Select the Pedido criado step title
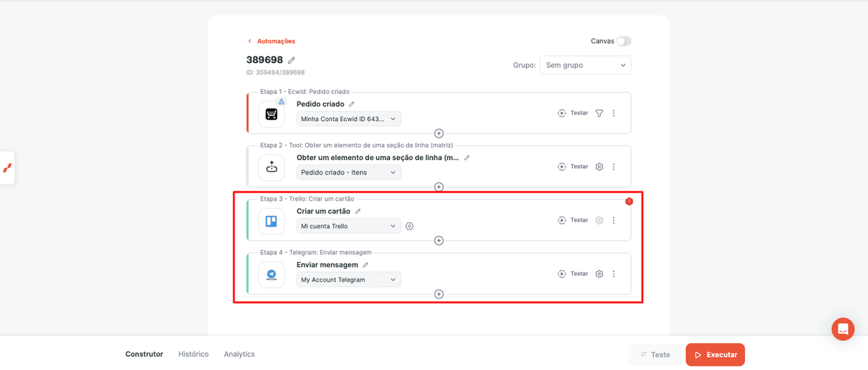868x370 pixels. [320, 104]
